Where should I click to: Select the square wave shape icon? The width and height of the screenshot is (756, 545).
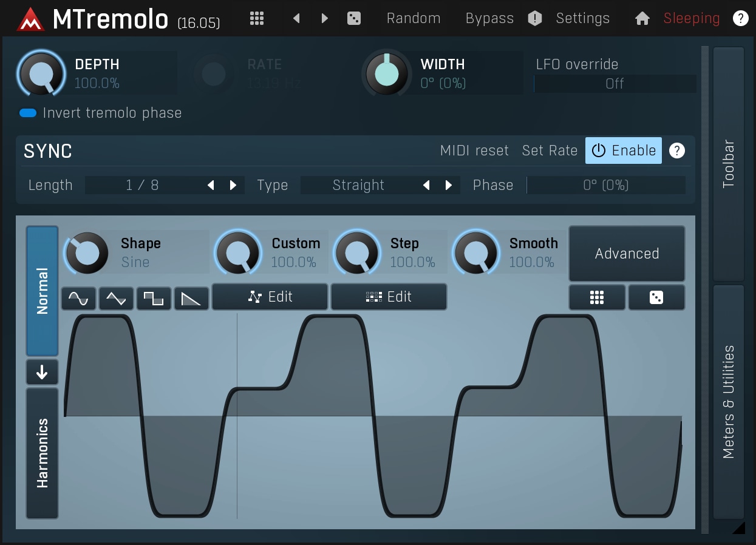coord(154,298)
